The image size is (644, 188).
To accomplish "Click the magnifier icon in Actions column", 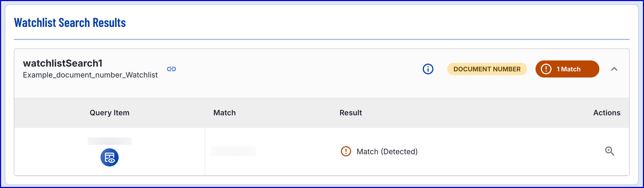I will click(609, 151).
